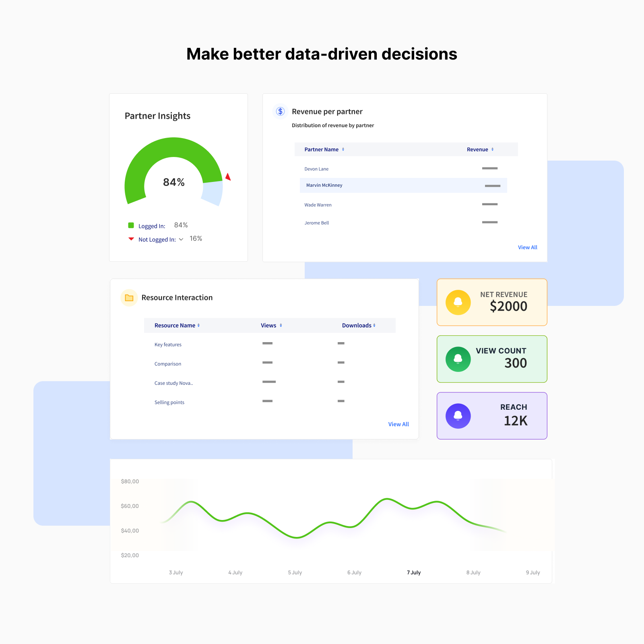Click the Key features resource entry
Image resolution: width=644 pixels, height=644 pixels.
pyautogui.click(x=168, y=345)
